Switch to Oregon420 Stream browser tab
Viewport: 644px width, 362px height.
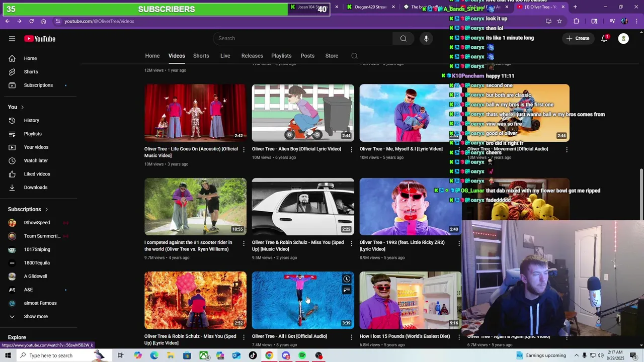[371, 7]
